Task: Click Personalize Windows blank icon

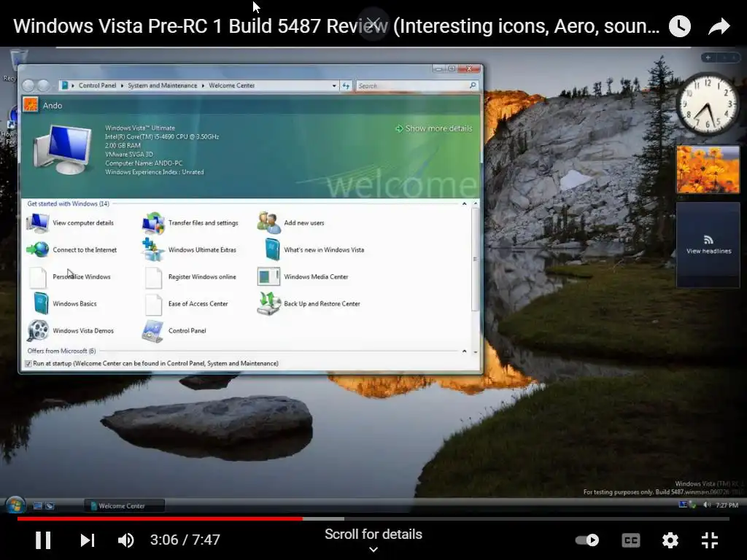Action: (x=38, y=277)
